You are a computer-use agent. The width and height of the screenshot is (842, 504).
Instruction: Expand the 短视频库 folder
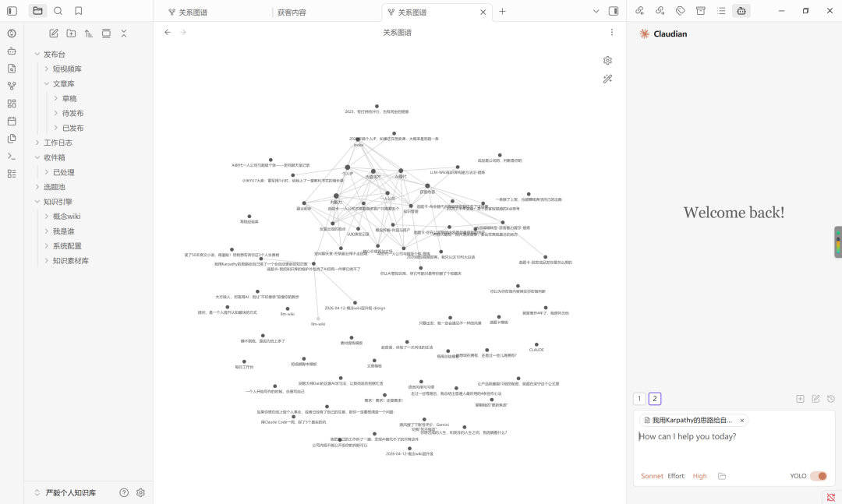coord(47,69)
